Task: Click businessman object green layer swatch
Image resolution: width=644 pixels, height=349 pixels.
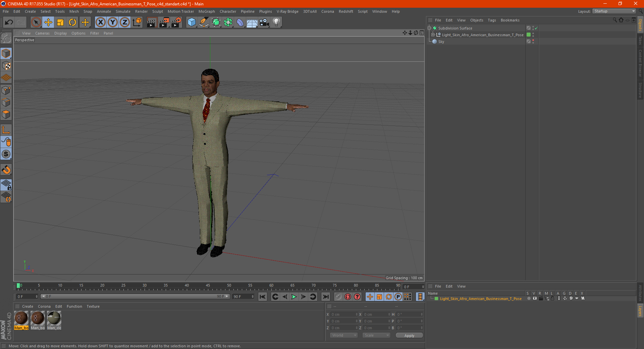Action: pyautogui.click(x=529, y=35)
